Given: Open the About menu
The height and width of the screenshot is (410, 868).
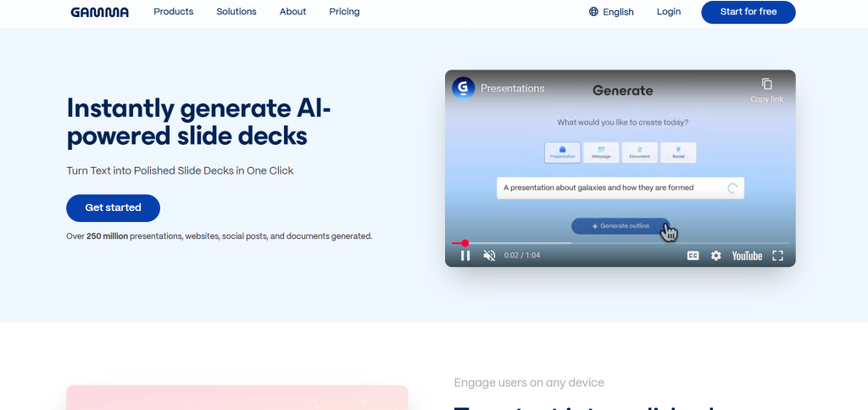Looking at the screenshot, I should tap(292, 12).
